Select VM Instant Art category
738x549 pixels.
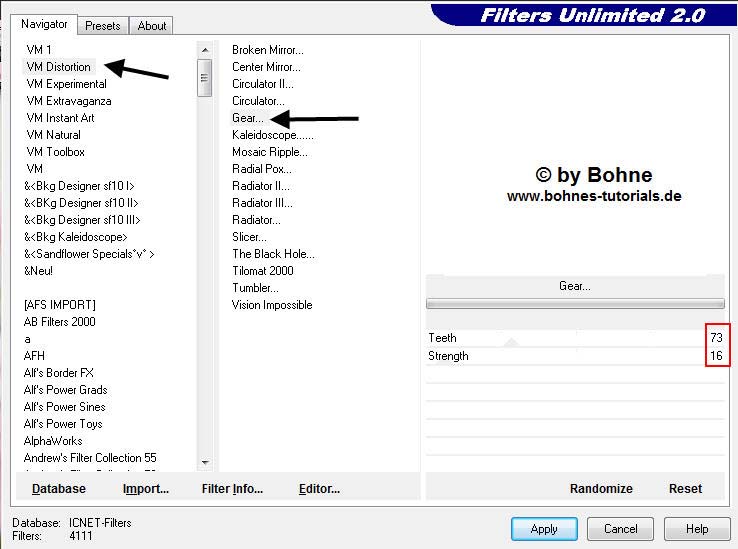60,118
